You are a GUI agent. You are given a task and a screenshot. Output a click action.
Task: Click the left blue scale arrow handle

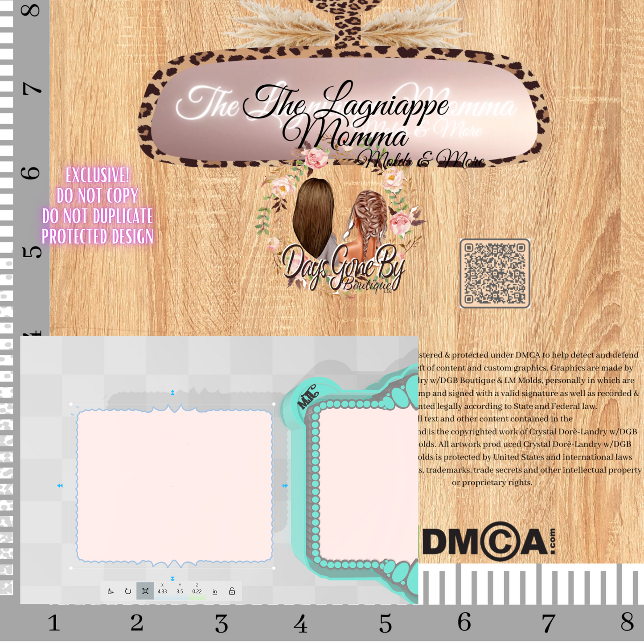click(x=60, y=486)
